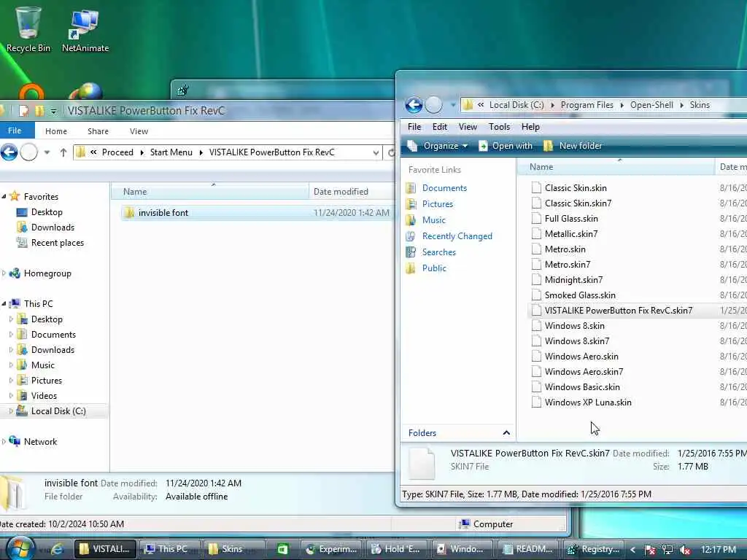Screen dimensions: 747x560
Task: Click Program Files in Skins breadcrumb
Action: [x=587, y=105]
